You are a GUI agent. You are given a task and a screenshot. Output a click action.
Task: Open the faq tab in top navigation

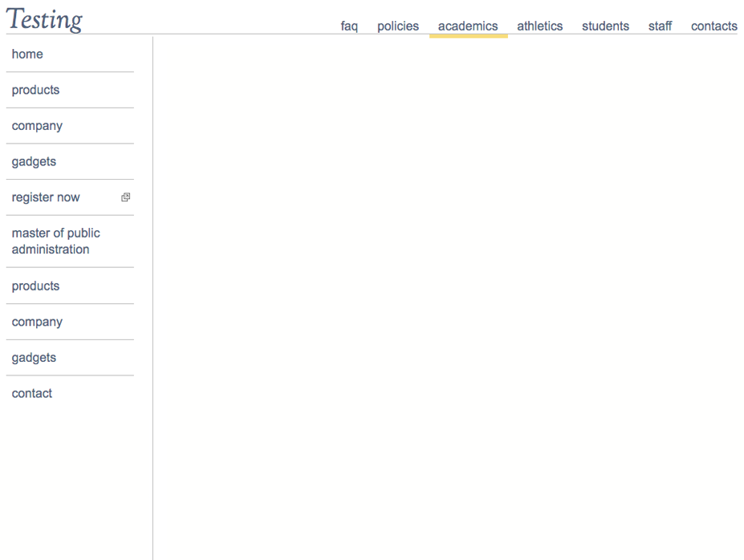coord(349,26)
